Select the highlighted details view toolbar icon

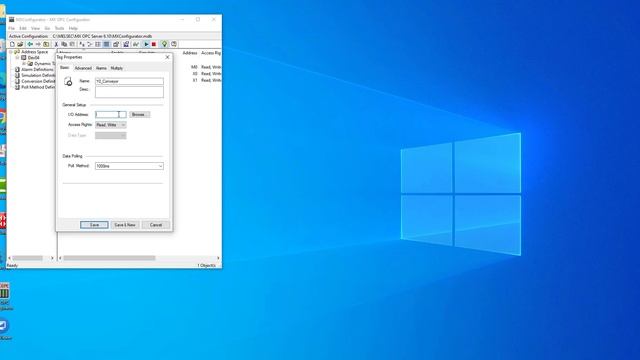(106, 44)
